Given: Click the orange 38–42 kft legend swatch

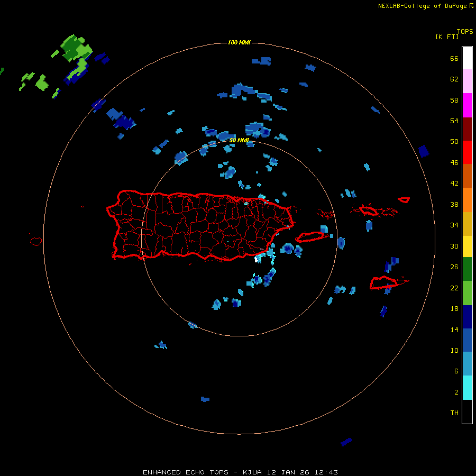Looking at the screenshot, I should [x=467, y=199].
